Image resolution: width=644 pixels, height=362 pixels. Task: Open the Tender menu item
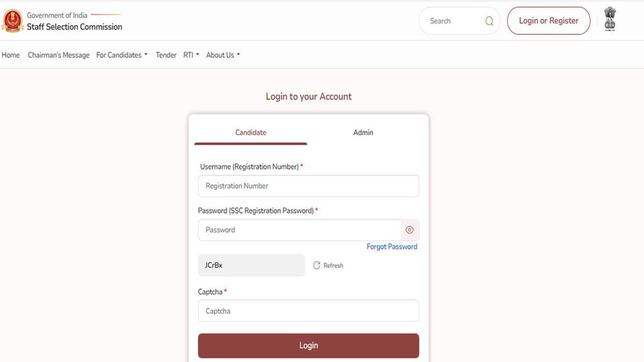[x=166, y=55]
